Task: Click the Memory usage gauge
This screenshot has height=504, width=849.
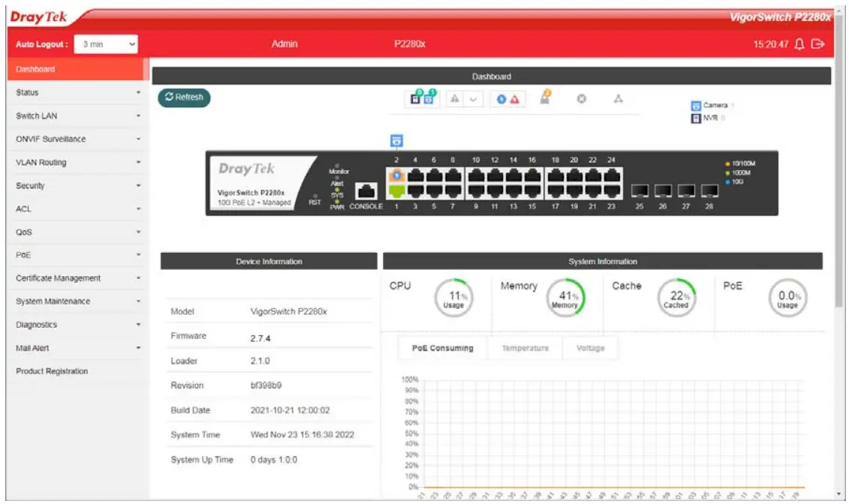Action: point(565,298)
